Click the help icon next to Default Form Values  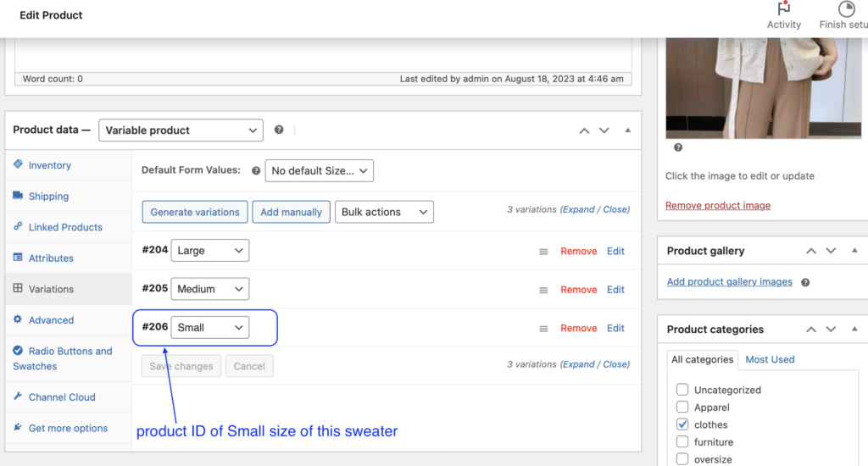256,170
